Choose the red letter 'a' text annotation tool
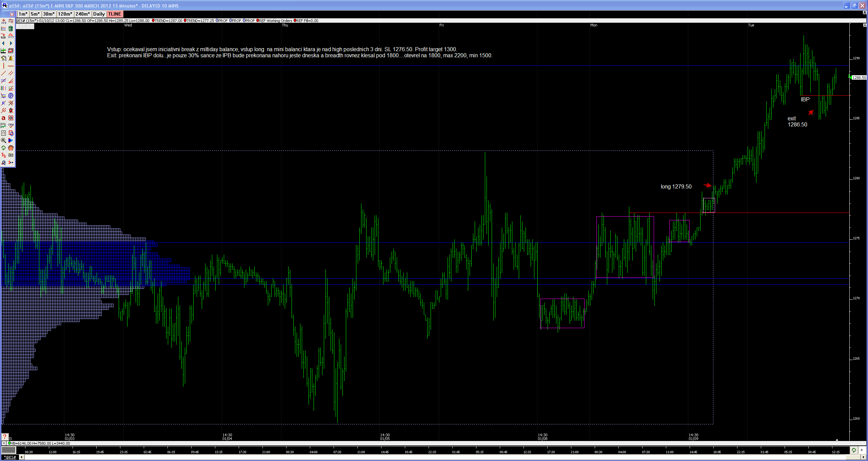The image size is (868, 461). tap(3, 118)
